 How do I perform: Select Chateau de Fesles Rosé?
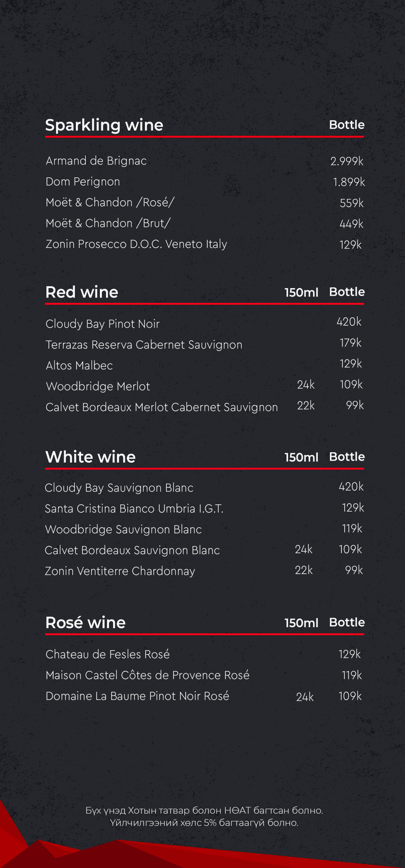(x=108, y=654)
